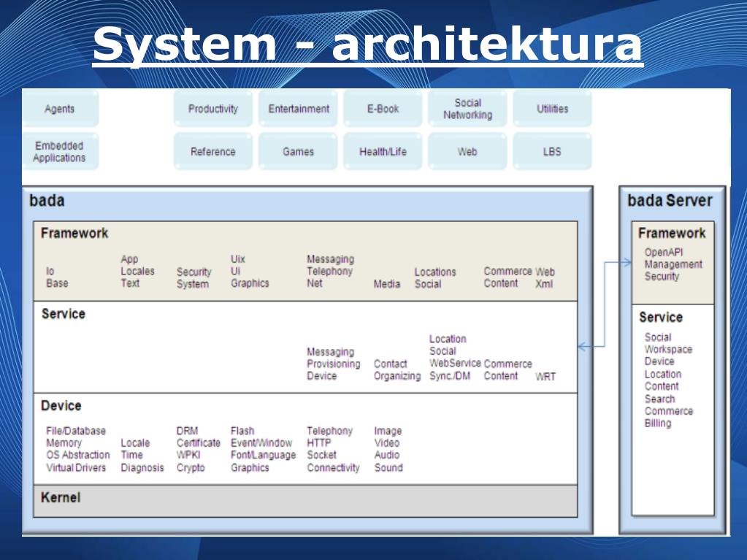The height and width of the screenshot is (560, 747).
Task: Click the Kernel layer label
Action: pyautogui.click(x=61, y=498)
